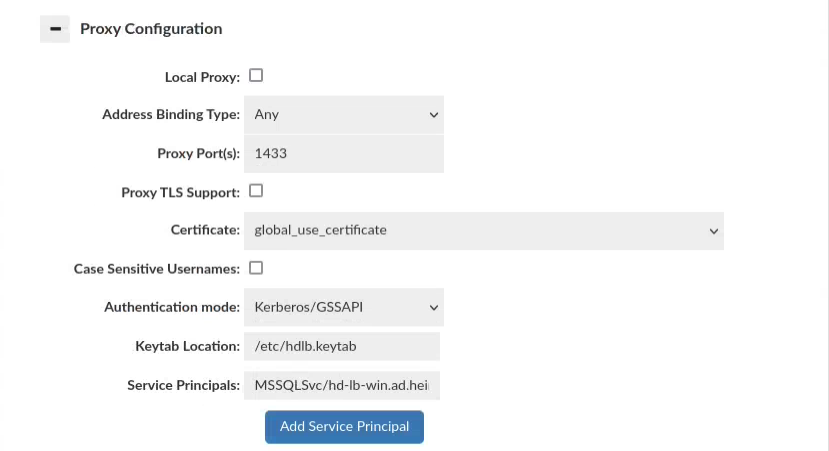
Task: Focus the Proxy Port(s) field showing 1433
Action: pyautogui.click(x=343, y=154)
